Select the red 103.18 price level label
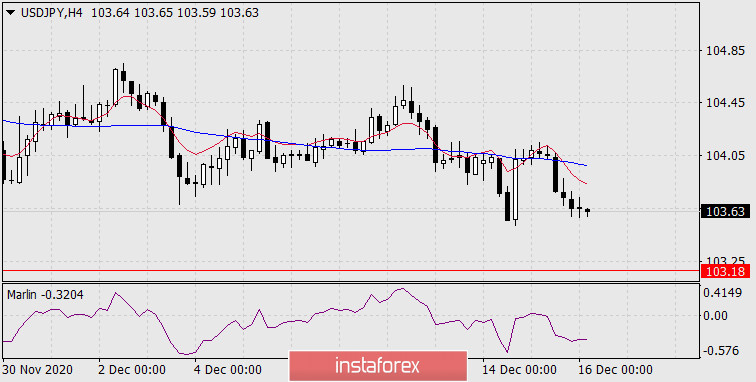This screenshot has width=756, height=382. coord(725,271)
